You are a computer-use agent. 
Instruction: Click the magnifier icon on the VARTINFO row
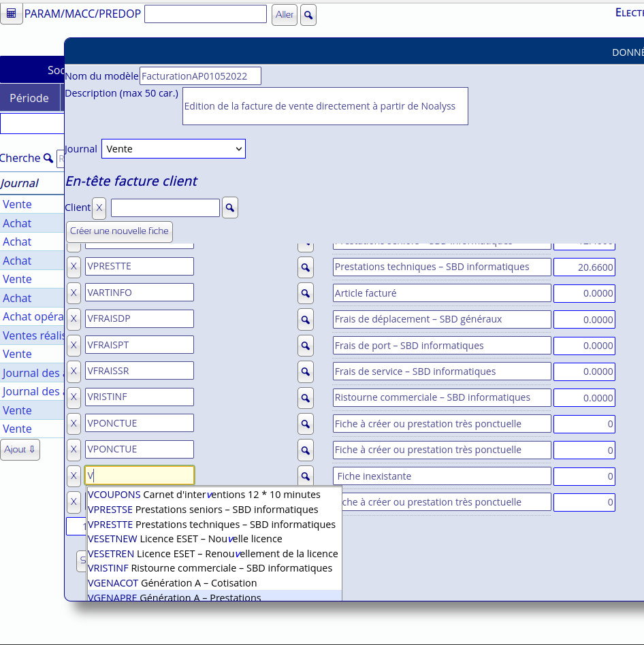click(306, 293)
